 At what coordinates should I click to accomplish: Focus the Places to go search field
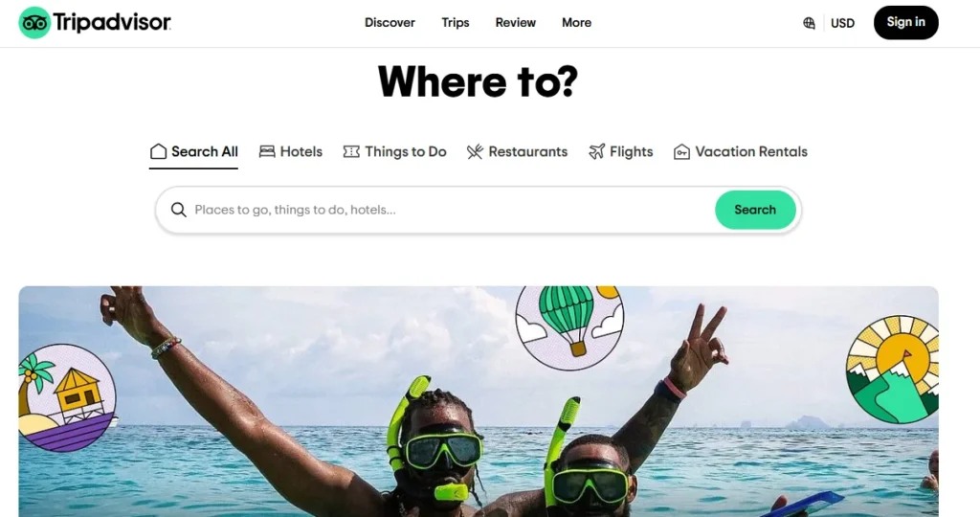(450, 210)
